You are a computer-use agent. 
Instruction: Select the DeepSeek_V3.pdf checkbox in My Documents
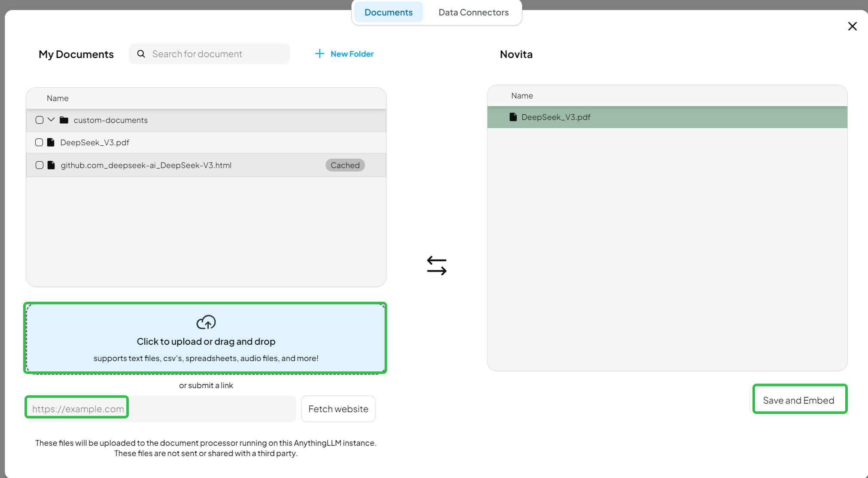[39, 142]
